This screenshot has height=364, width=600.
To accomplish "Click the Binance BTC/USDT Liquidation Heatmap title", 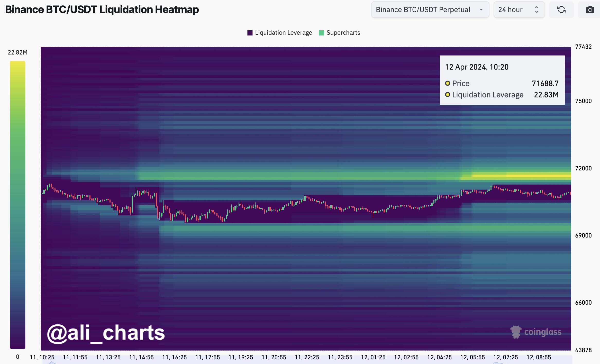I will (102, 10).
